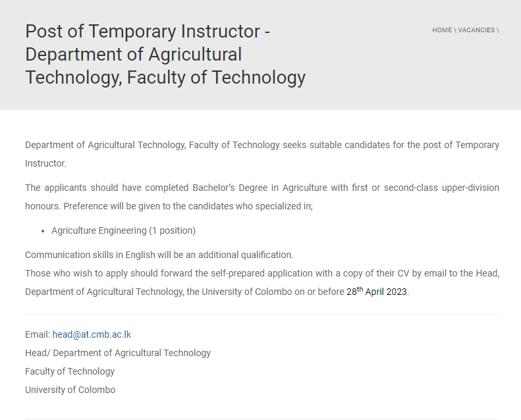Click the 'Communication skills in English' sentence
Image resolution: width=521 pixels, height=420 pixels.
(159, 255)
